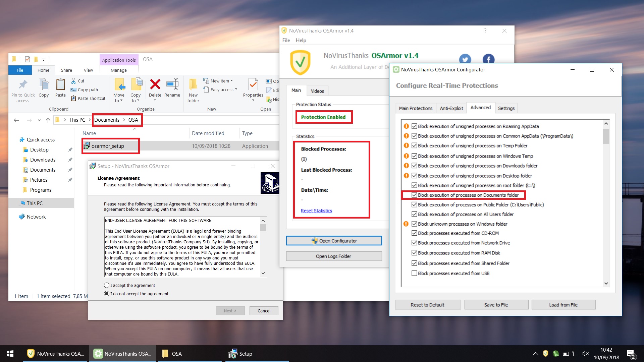
Task: Switch to the Anti-Exploit tab
Action: (451, 108)
